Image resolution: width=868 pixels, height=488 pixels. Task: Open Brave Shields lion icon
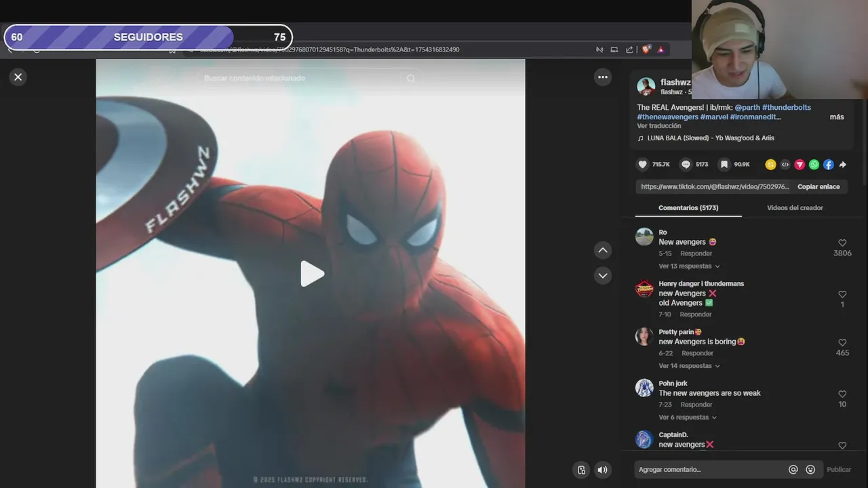(x=646, y=49)
